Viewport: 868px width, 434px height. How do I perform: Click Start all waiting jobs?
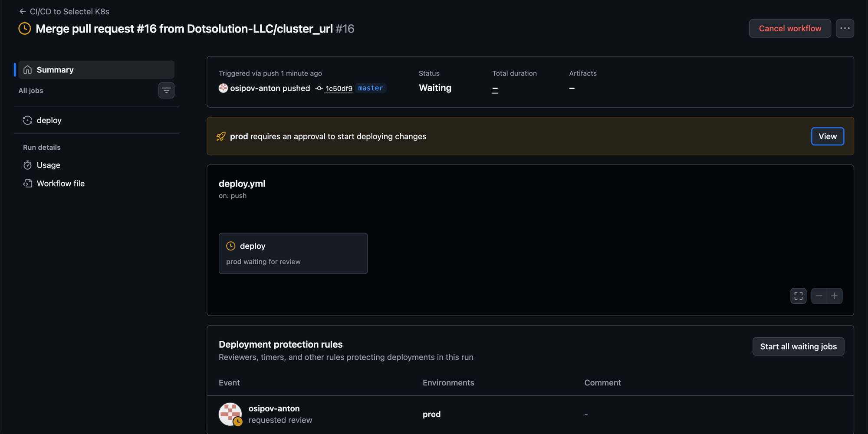[x=798, y=346]
